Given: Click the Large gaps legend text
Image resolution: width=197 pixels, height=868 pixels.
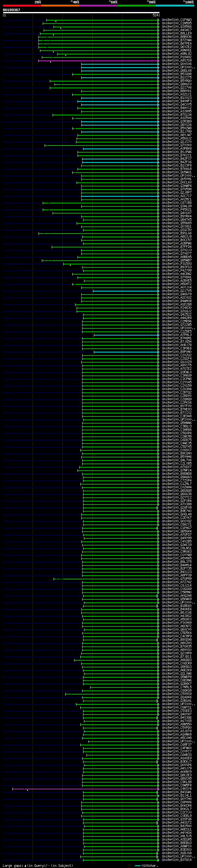Looking at the screenshot, I should 37,865.
